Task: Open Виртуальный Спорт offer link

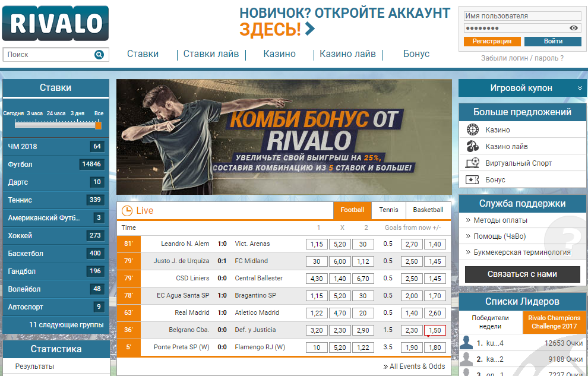Action: (x=519, y=163)
